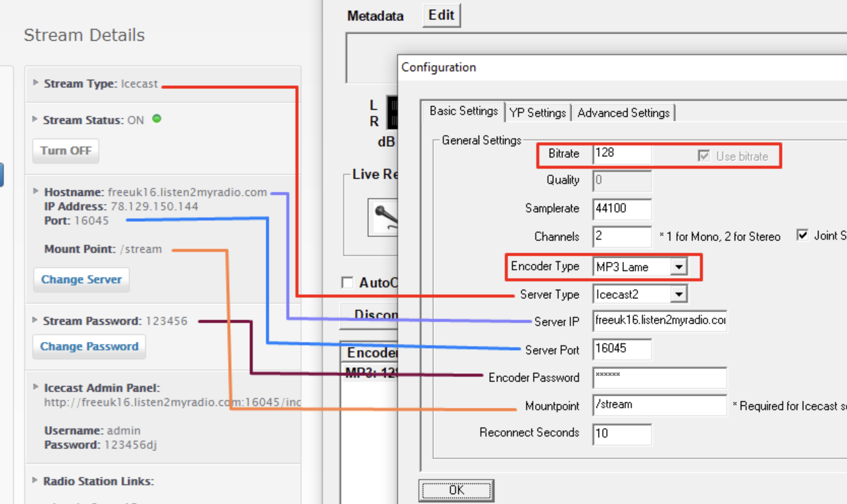Click the Stream Status arrow icon

35,119
